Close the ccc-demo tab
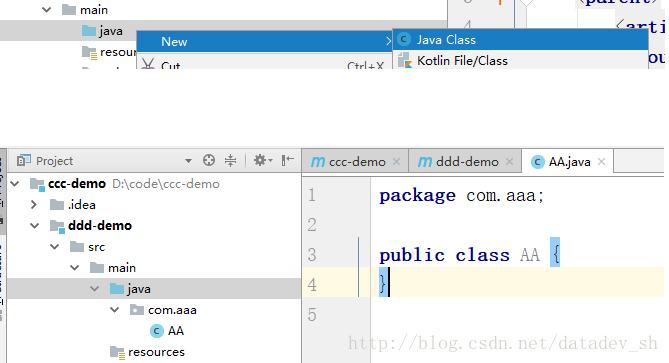The image size is (669, 363). pos(396,162)
